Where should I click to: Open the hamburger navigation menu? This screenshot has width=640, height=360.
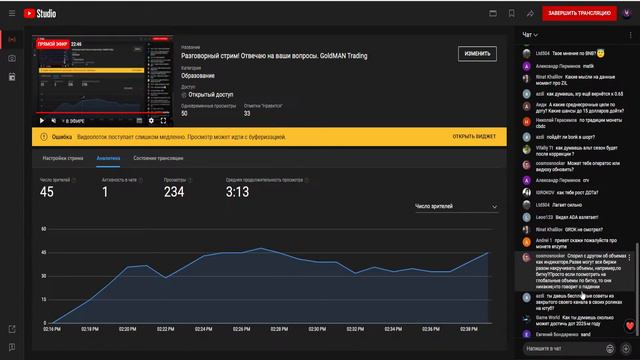point(12,13)
